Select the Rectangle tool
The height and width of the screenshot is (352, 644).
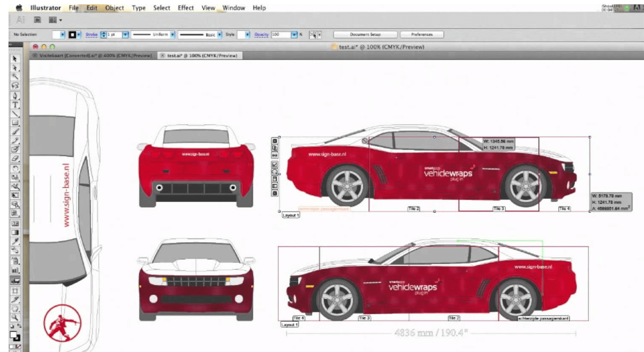pyautogui.click(x=15, y=123)
